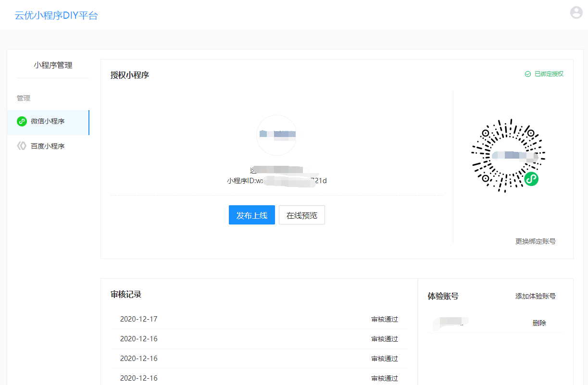
Task: Click the green check icon beside 已绑定授权
Action: pos(527,74)
